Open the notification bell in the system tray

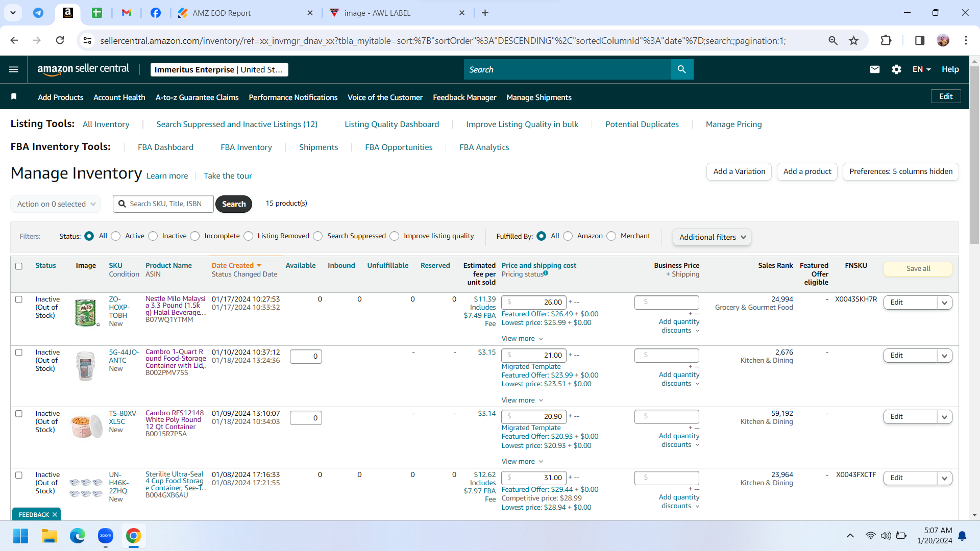tap(962, 536)
